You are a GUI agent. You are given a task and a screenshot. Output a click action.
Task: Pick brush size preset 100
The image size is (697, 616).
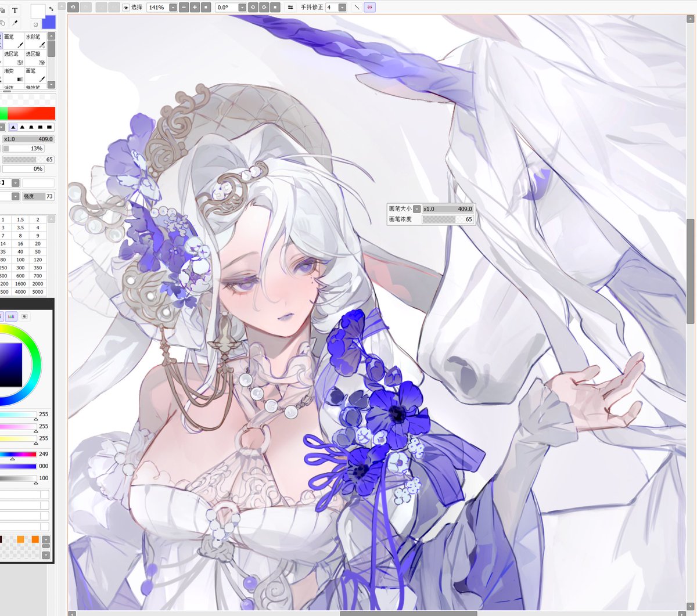click(x=20, y=260)
